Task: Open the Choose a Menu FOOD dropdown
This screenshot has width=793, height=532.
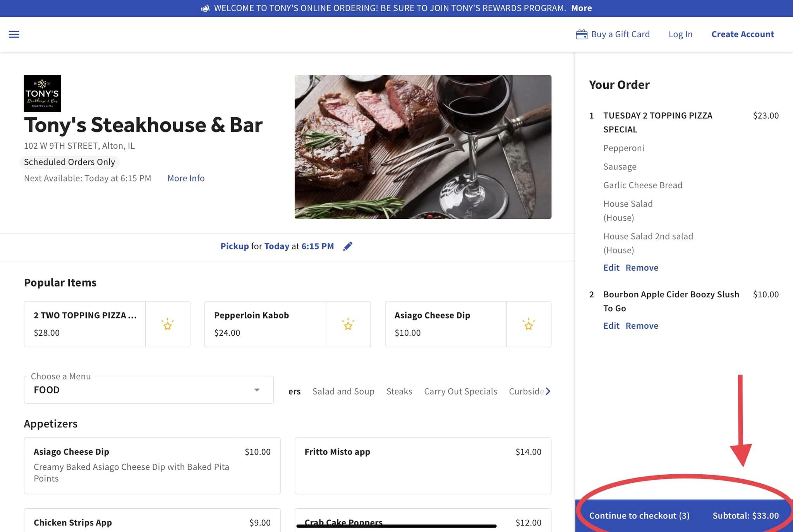Action: click(149, 390)
